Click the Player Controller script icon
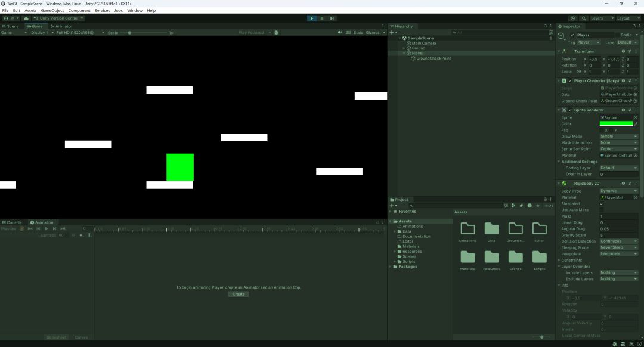Image resolution: width=644 pixels, height=347 pixels. 564,81
